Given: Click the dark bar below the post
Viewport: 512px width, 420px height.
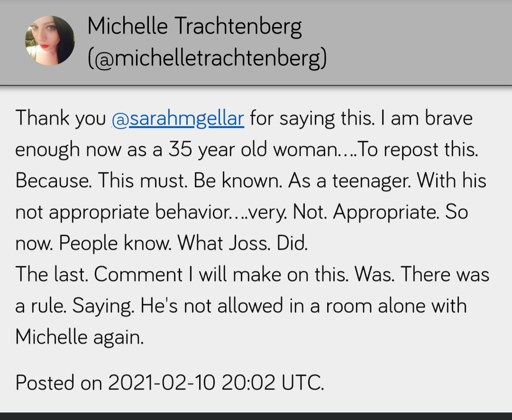Looking at the screenshot, I should (256, 416).
